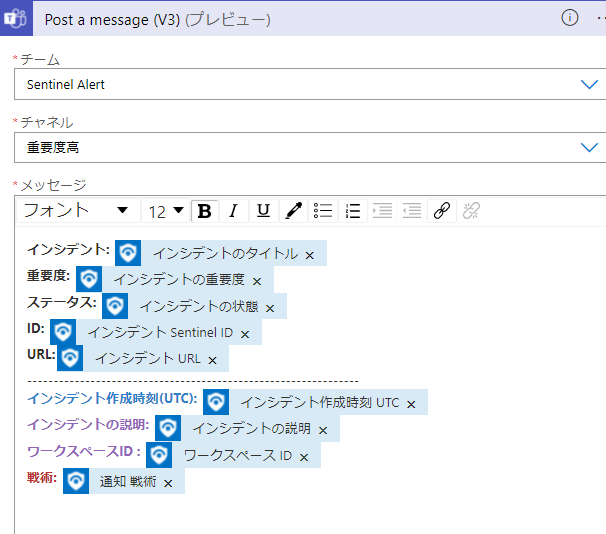Screen dimensions: 606x534
Task: Click the Teams connector icon in header
Action: [x=16, y=18]
